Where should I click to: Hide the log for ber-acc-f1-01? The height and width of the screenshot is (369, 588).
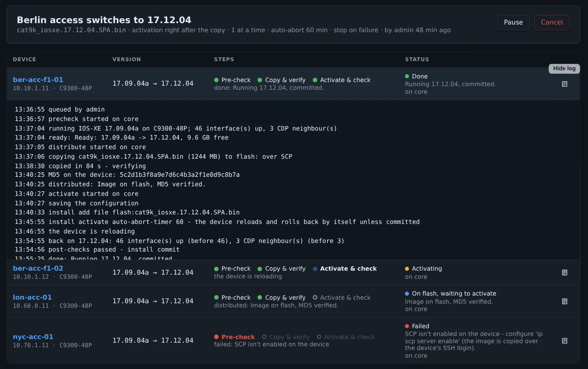pos(564,84)
